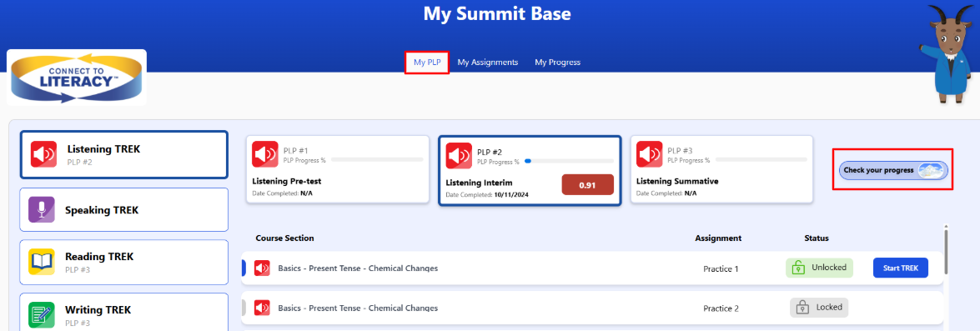Click the Connect to Literacy logo
This screenshot has height=331, width=980.
coord(77,78)
